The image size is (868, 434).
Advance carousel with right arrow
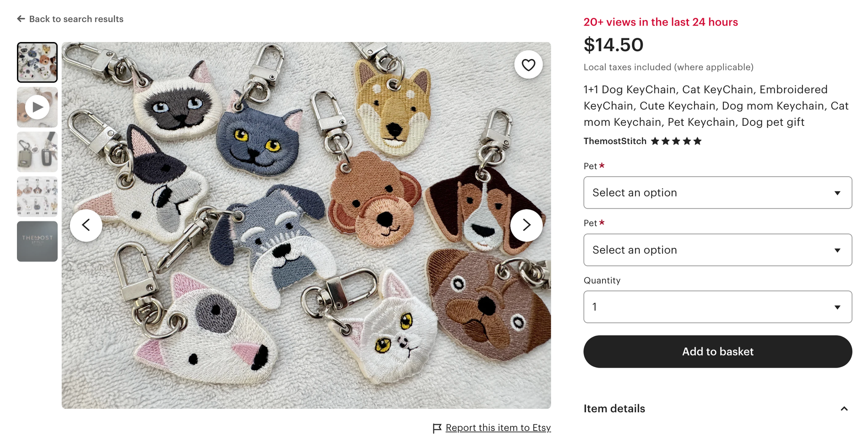click(526, 225)
